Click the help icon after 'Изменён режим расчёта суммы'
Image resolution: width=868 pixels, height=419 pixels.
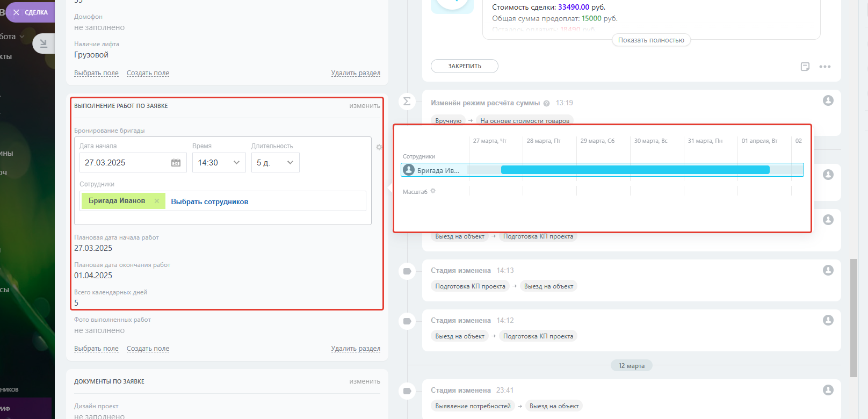click(x=546, y=103)
